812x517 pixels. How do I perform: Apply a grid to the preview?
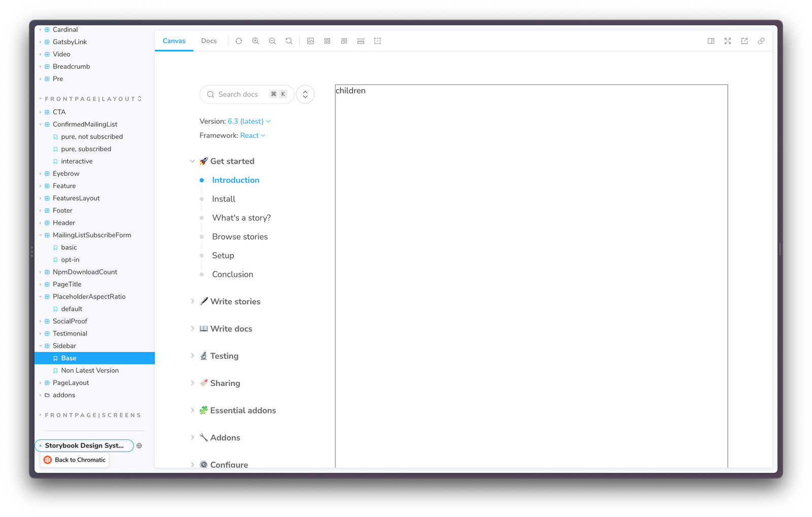pyautogui.click(x=327, y=41)
